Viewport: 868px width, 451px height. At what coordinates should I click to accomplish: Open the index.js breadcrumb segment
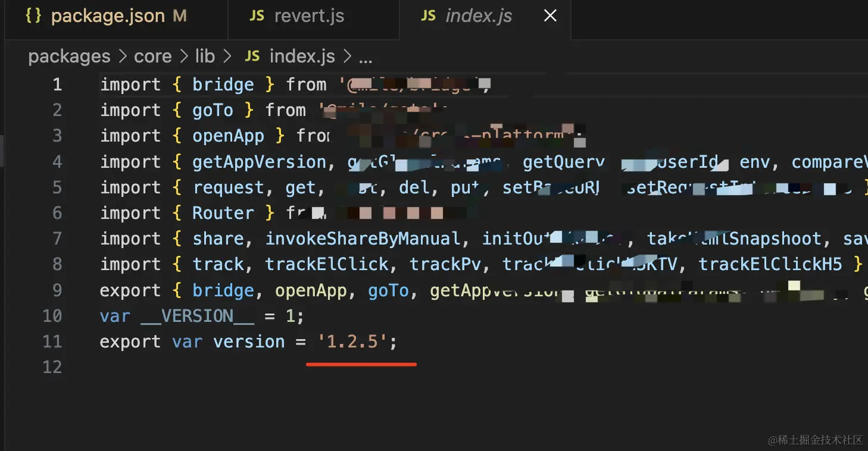click(x=302, y=56)
